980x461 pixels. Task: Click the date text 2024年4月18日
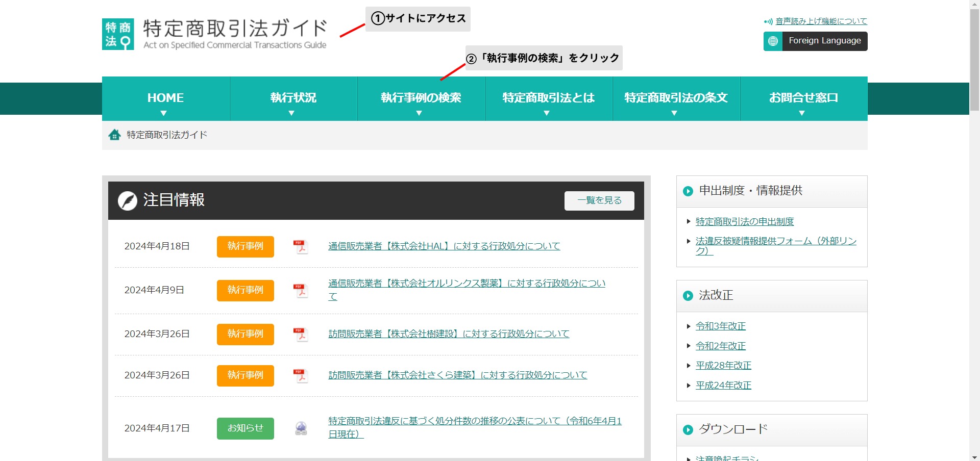tap(157, 246)
